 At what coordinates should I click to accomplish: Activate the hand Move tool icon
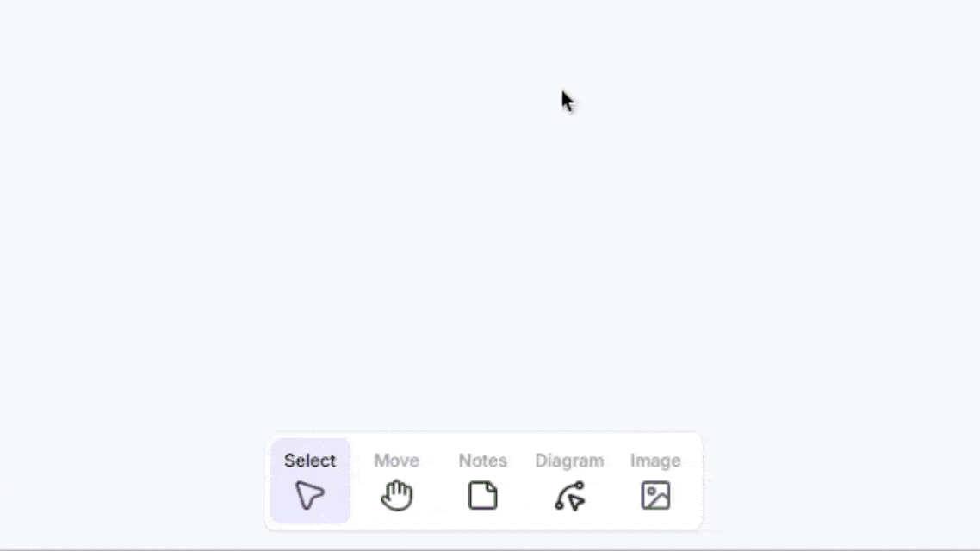coord(397,495)
